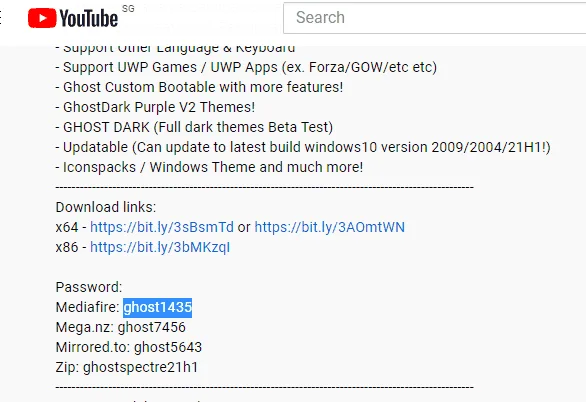Click the 'Mediafire:' label
This screenshot has height=402, width=586.
tap(87, 307)
